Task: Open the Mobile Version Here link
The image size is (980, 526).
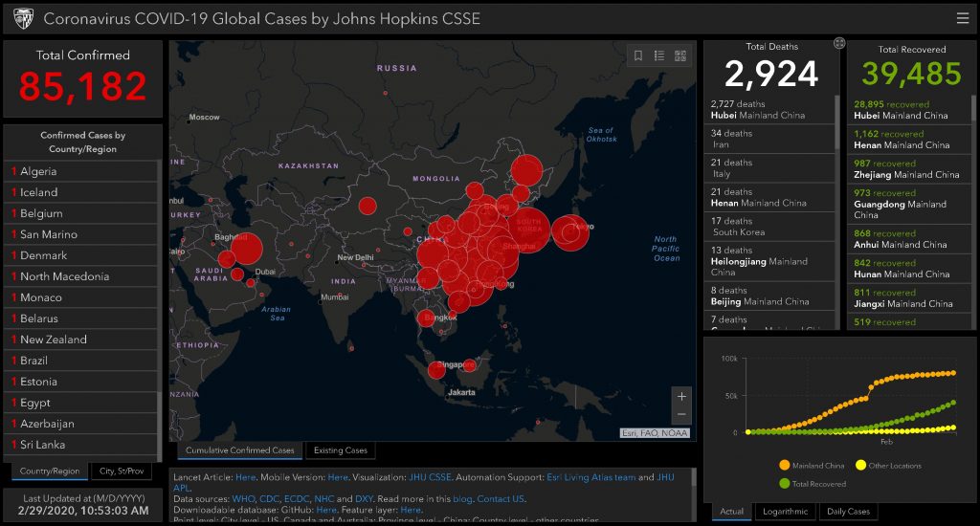Action: click(338, 477)
